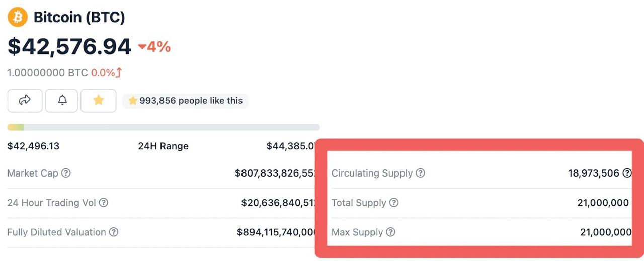Click the 24H Range progress bar
The image size is (644, 261).
click(164, 127)
